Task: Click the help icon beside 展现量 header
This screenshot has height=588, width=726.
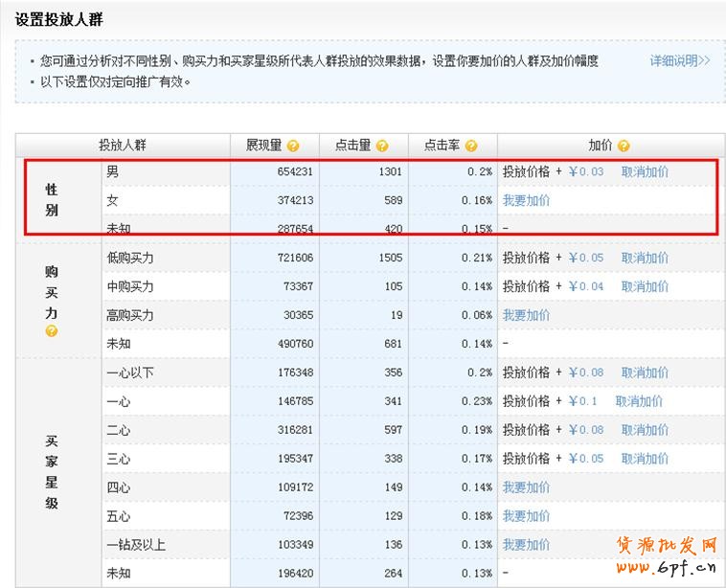Action: pyautogui.click(x=293, y=147)
